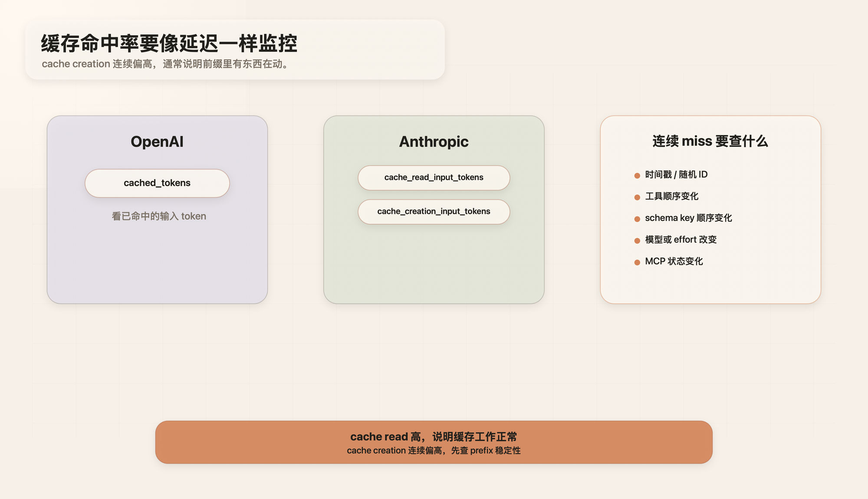
Task: Select the Anthropic card heading
Action: coord(434,141)
